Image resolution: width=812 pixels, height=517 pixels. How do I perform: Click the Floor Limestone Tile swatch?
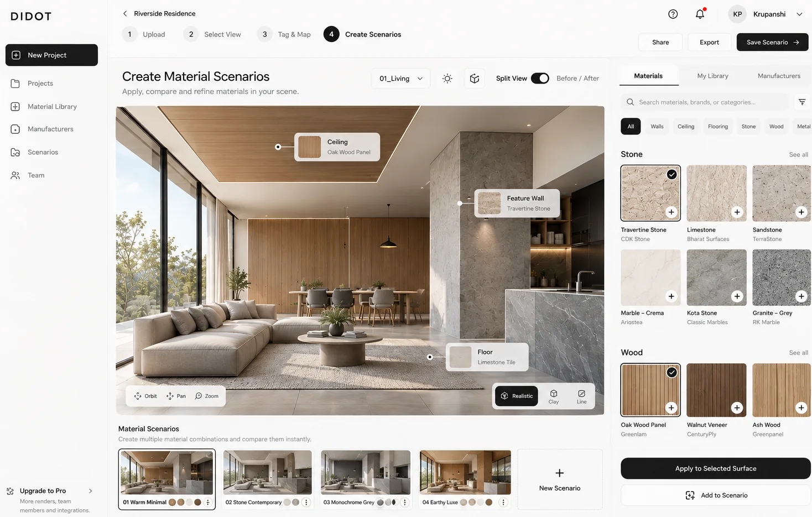tap(460, 357)
